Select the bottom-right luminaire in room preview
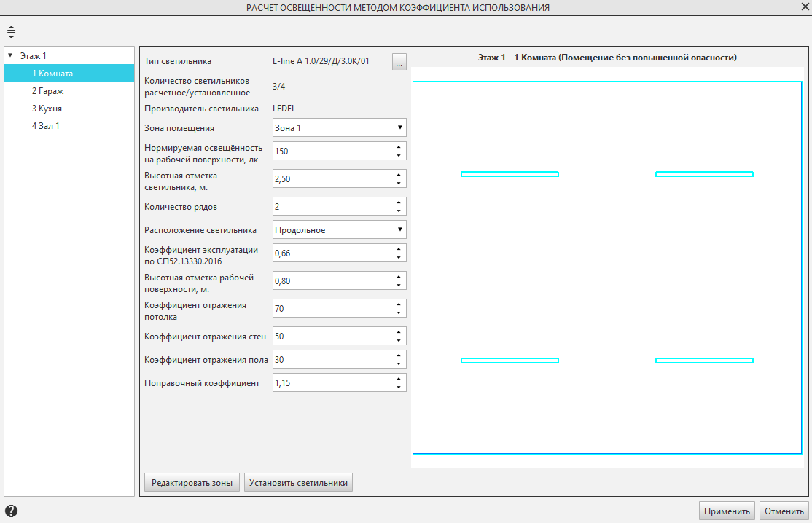This screenshot has height=523, width=812. [x=704, y=361]
